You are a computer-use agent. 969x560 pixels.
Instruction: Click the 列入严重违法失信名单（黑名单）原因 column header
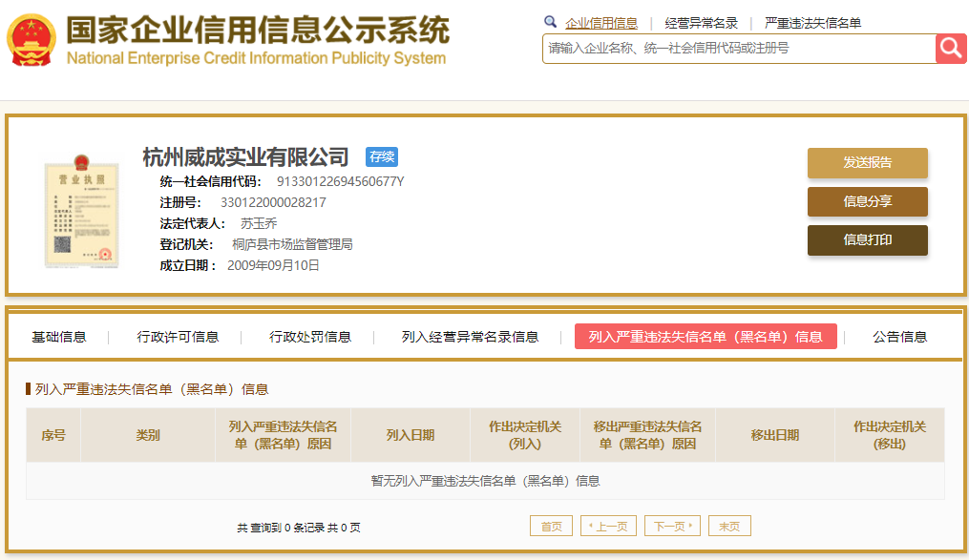(283, 435)
